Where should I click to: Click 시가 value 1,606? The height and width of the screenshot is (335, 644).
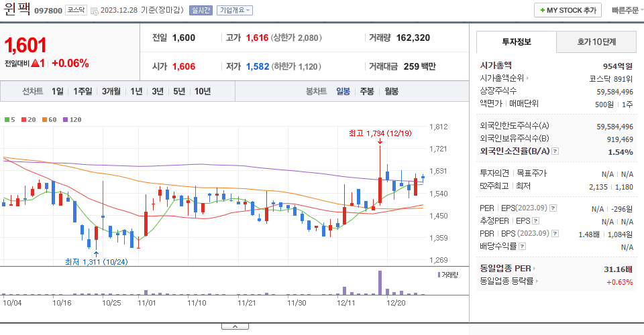pos(184,66)
